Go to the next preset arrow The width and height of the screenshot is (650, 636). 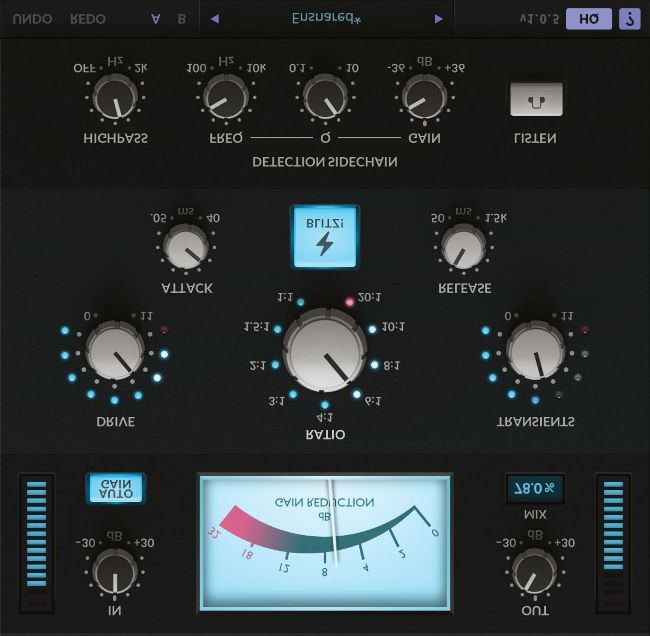[x=438, y=19]
